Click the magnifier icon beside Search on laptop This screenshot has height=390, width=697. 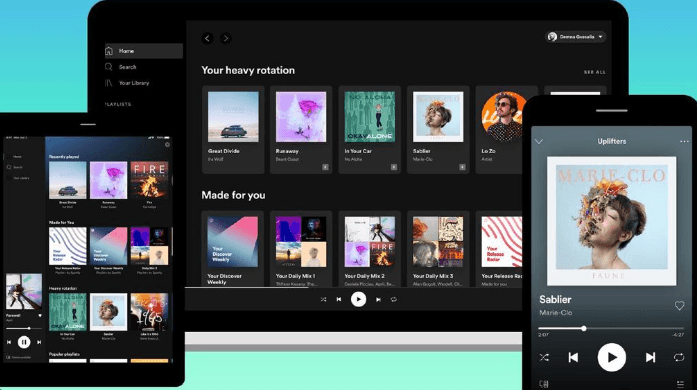tap(109, 67)
